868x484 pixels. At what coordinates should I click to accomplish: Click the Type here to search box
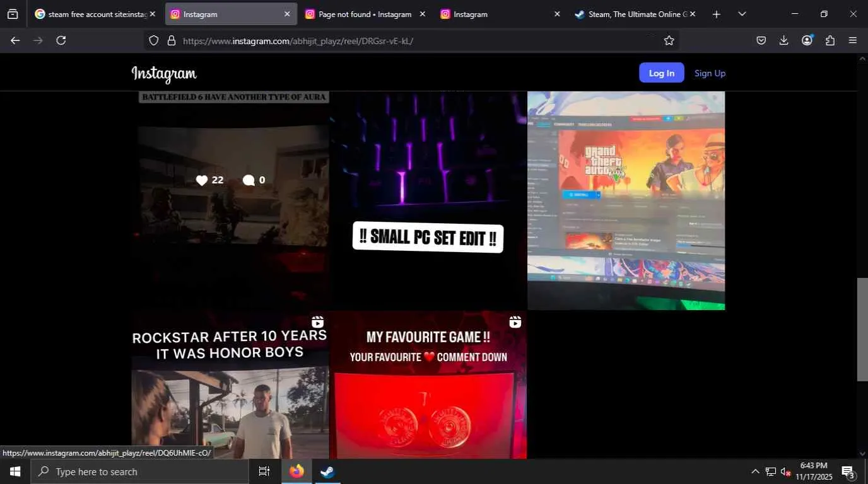click(x=139, y=471)
